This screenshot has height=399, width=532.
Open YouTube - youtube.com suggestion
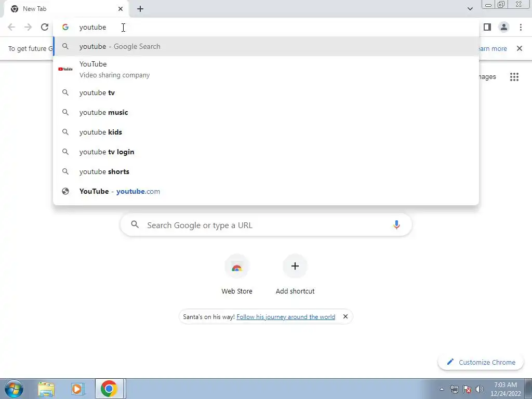(266, 191)
